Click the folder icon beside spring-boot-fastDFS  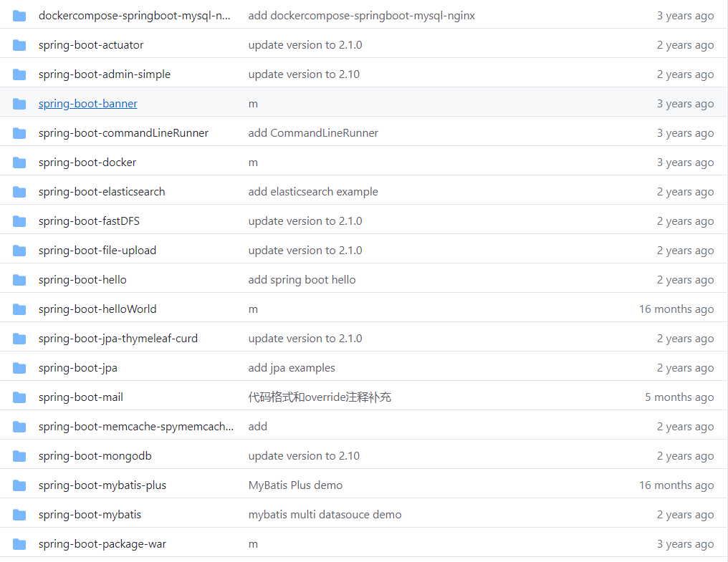pos(19,221)
